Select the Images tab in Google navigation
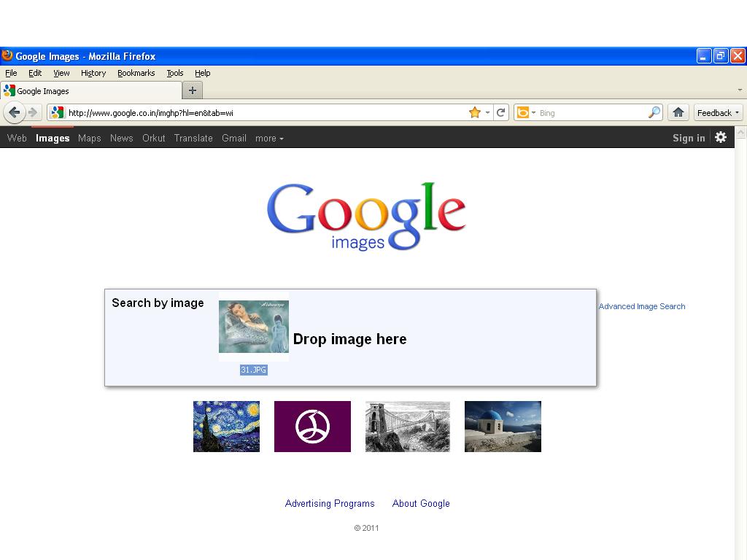 [52, 138]
